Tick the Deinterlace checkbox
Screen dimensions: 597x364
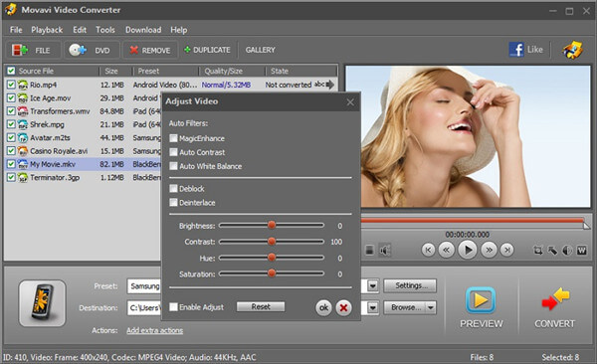point(173,202)
